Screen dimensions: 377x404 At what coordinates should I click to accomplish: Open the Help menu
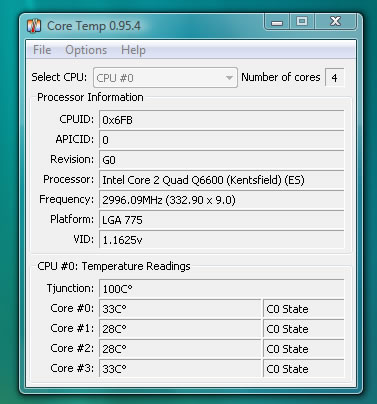[133, 50]
